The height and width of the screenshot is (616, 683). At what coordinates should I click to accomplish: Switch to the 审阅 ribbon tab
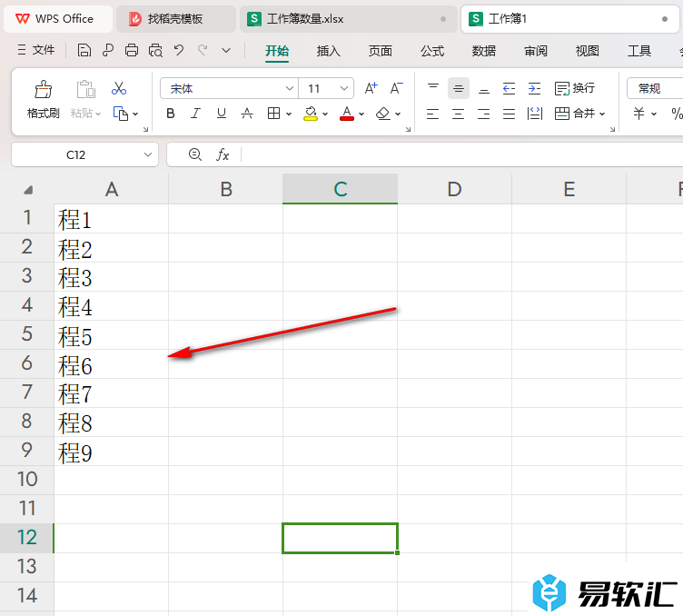tap(536, 51)
